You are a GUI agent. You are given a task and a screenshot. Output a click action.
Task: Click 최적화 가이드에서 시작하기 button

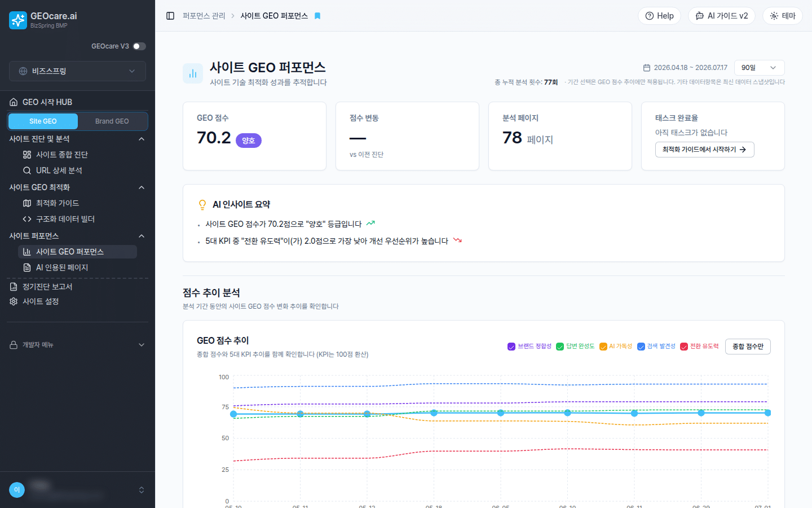coord(704,150)
